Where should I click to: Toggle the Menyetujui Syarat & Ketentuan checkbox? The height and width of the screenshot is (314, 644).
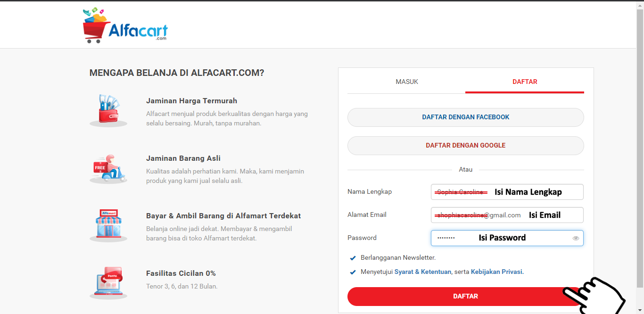(x=353, y=272)
